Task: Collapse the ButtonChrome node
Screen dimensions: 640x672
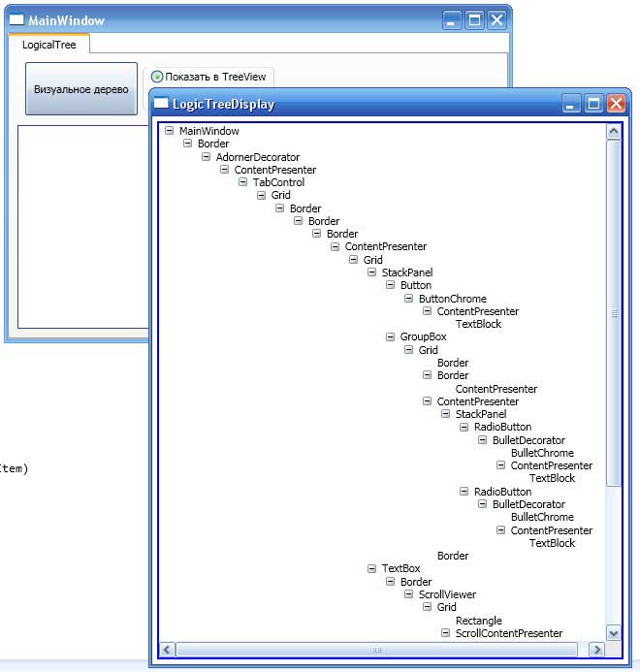Action: click(x=409, y=299)
